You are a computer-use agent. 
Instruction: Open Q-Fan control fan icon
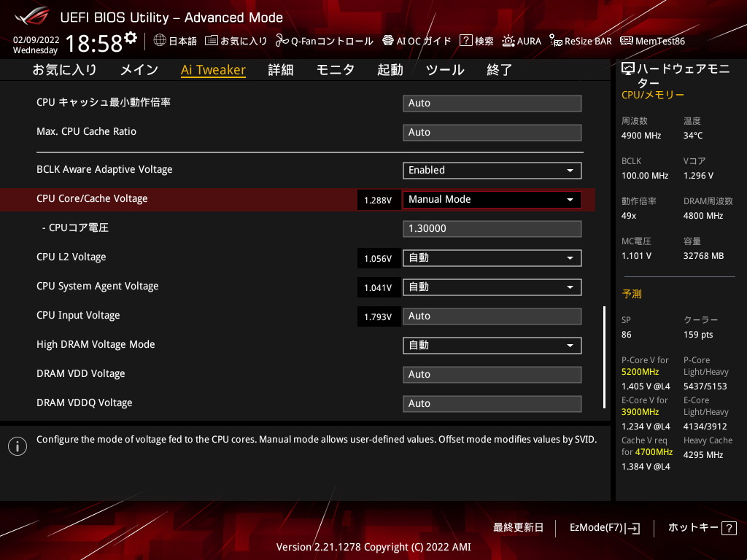[x=282, y=41]
